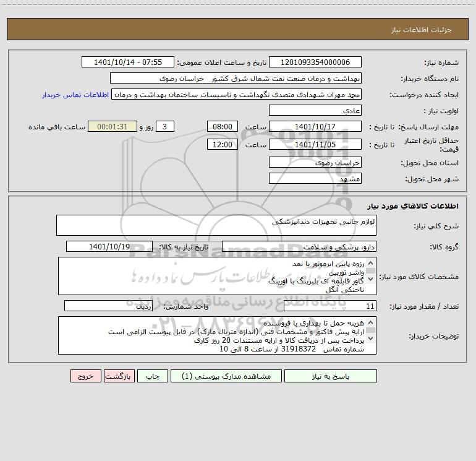Screen dimensions: 476x461
Task: Click buyer organization name field
Action: click(x=236, y=79)
